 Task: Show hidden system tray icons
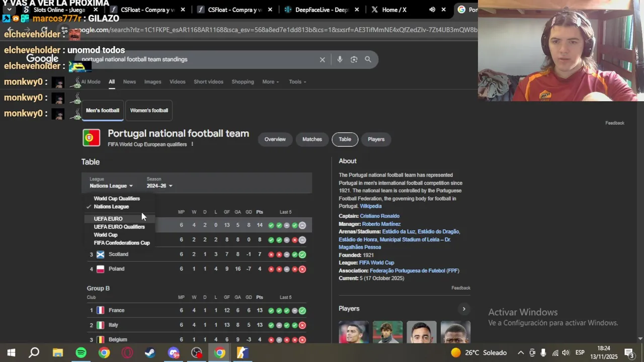coord(521,353)
